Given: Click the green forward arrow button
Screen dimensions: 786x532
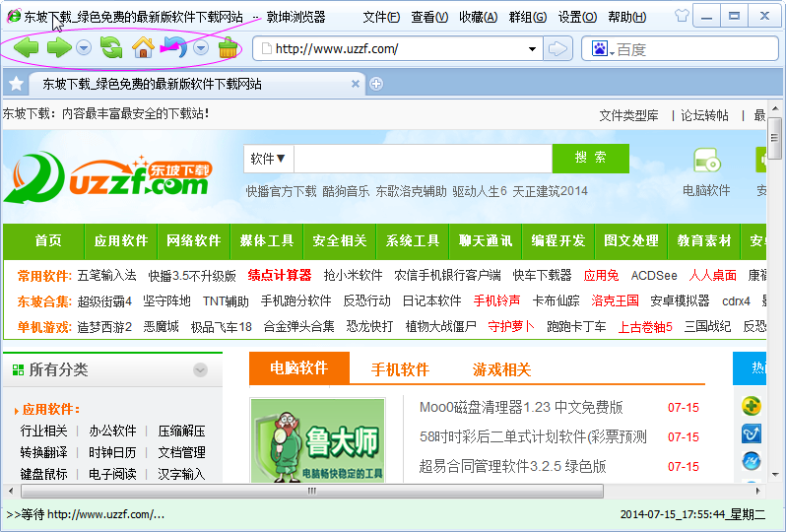Looking at the screenshot, I should click(x=58, y=48).
